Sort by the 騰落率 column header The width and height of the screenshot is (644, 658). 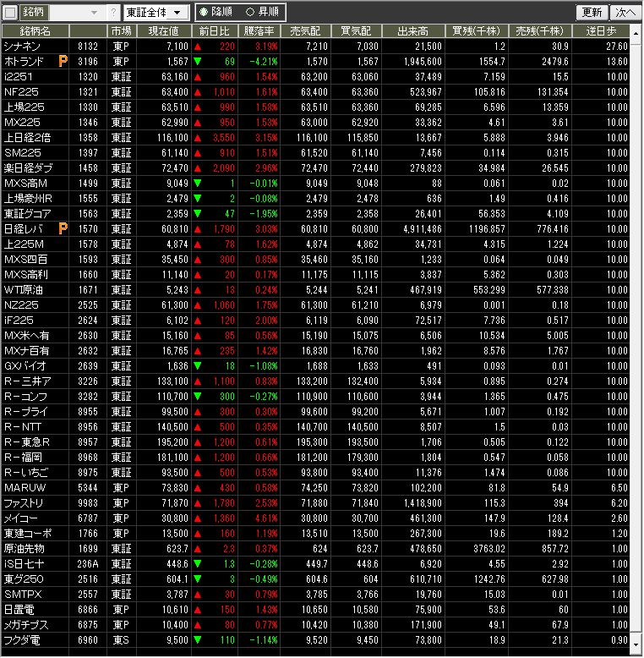click(x=259, y=30)
